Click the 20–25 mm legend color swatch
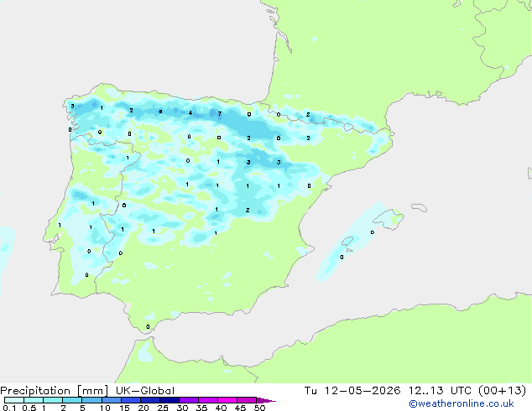Image resolution: width=532 pixels, height=411 pixels. tap(149, 400)
